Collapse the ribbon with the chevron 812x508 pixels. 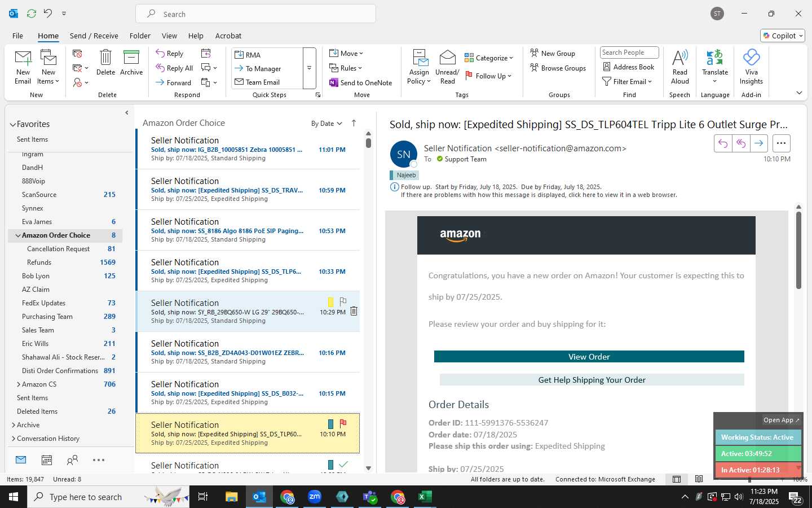click(799, 93)
